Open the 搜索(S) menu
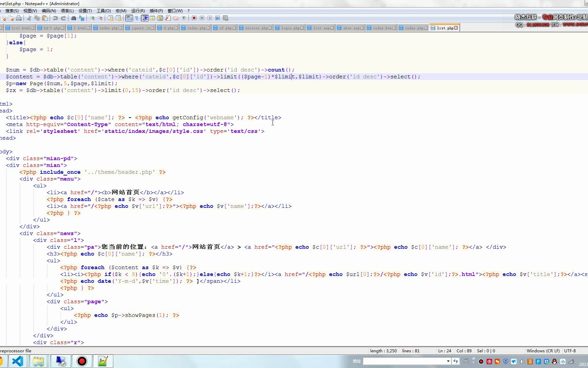Image resolution: width=588 pixels, height=368 pixels. (12, 11)
